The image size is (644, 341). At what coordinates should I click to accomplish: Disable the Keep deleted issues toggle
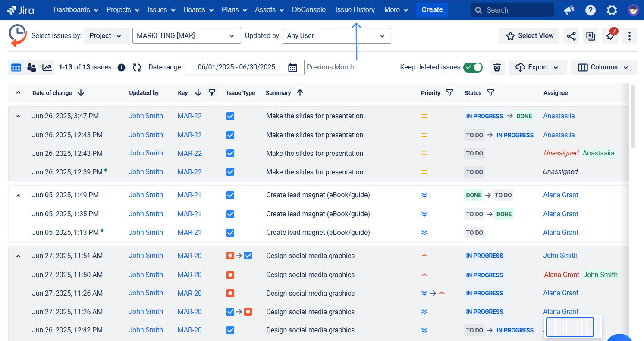click(x=473, y=67)
